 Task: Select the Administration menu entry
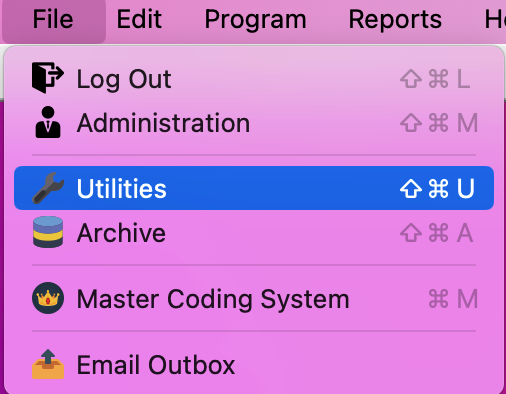tap(254, 123)
